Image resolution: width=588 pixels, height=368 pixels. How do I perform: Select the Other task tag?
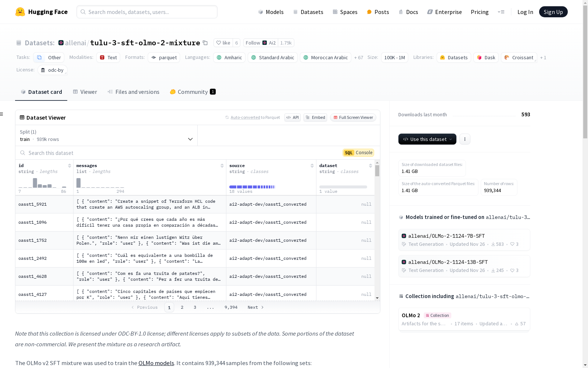pos(49,57)
